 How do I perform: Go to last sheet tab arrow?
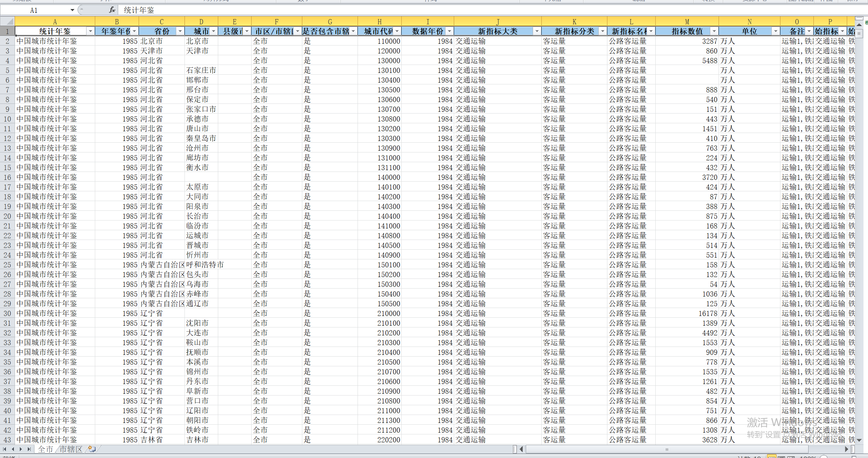pos(29,449)
